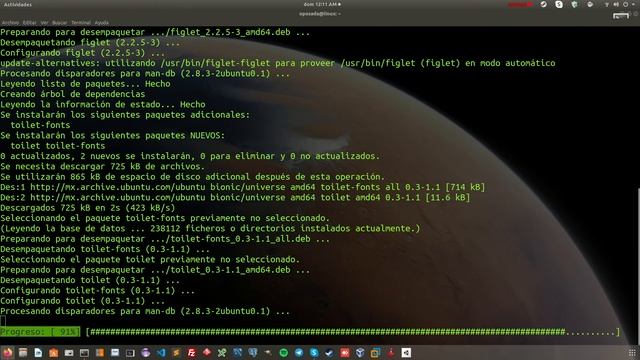
Task: Launch FileZilla from the dock
Action: coord(192,352)
